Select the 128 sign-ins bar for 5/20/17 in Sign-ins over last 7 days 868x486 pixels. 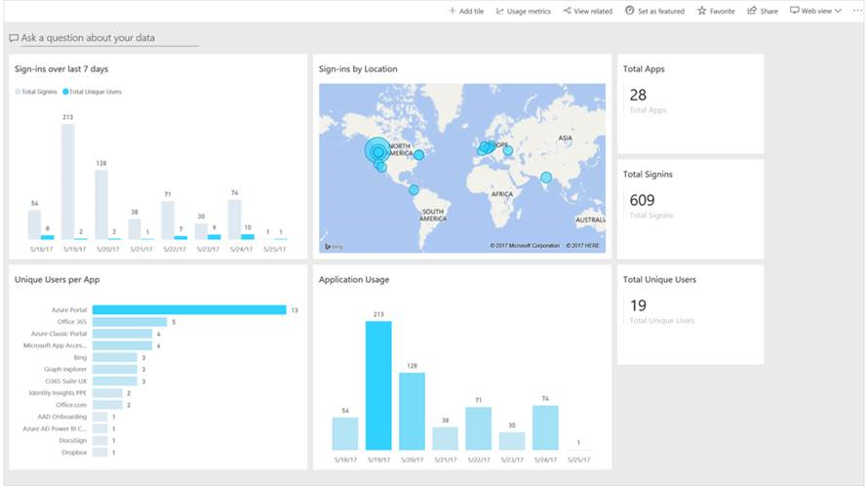(101, 205)
